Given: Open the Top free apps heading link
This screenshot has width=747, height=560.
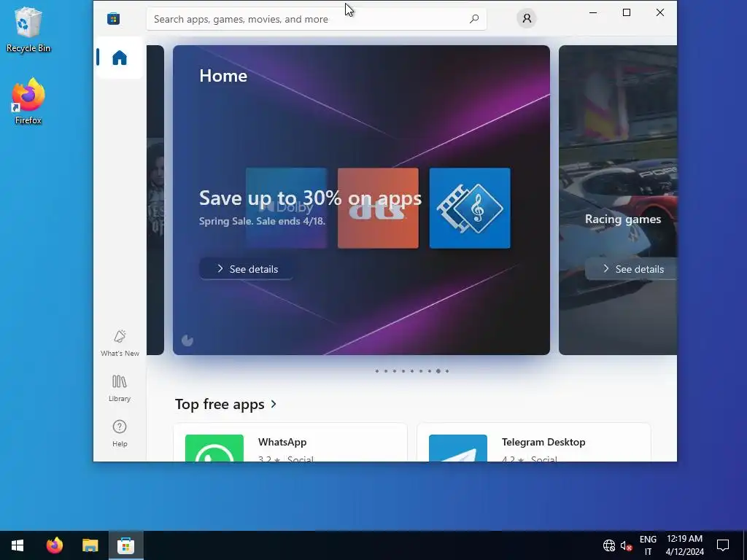Looking at the screenshot, I should (220, 404).
